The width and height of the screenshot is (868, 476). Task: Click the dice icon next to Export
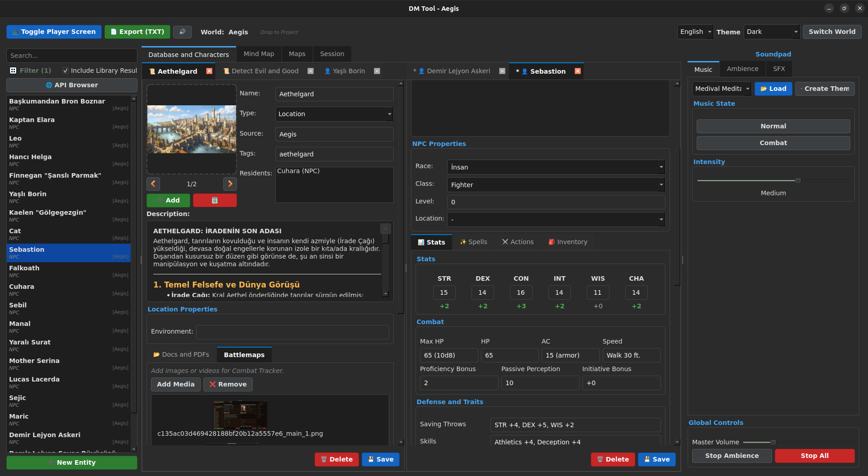pyautogui.click(x=183, y=32)
